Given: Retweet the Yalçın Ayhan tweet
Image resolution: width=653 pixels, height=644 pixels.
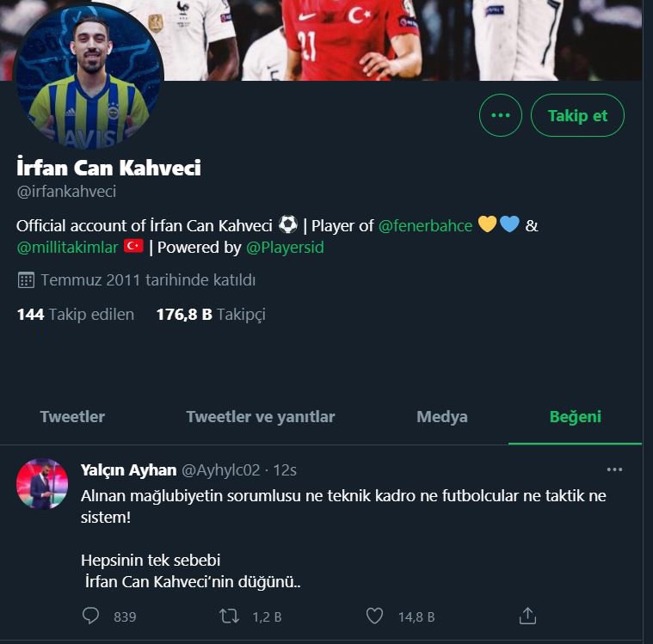Looking at the screenshot, I should coord(229,616).
